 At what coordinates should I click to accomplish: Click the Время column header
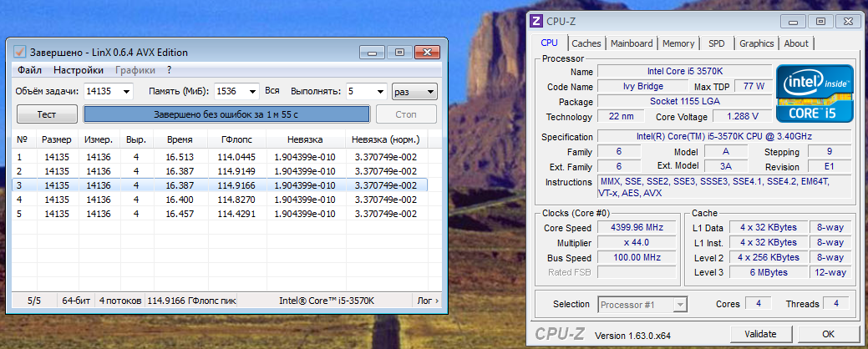click(x=180, y=140)
